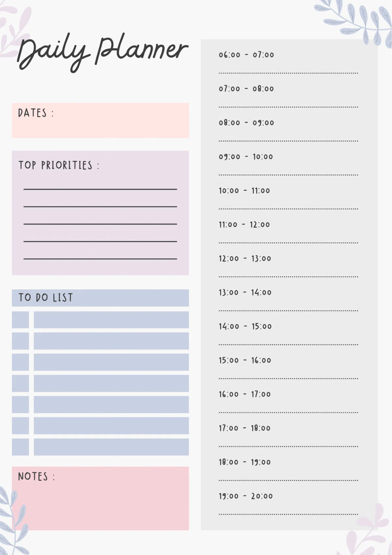This screenshot has width=392, height=555.
Task: Select the first Top Priorities line
Action: (x=100, y=189)
